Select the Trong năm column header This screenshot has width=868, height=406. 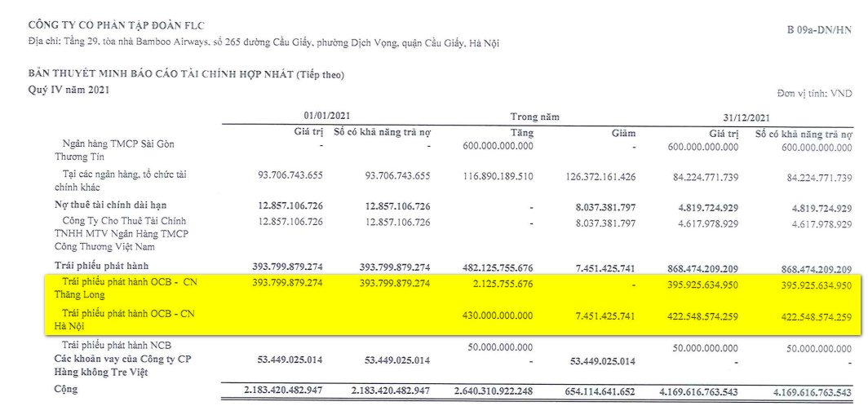point(534,117)
